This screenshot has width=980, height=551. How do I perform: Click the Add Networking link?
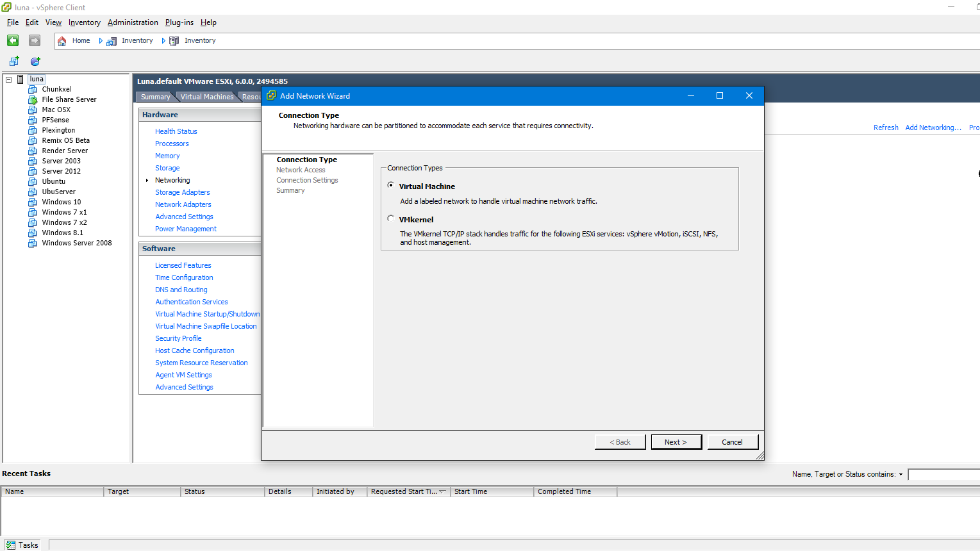[933, 127]
